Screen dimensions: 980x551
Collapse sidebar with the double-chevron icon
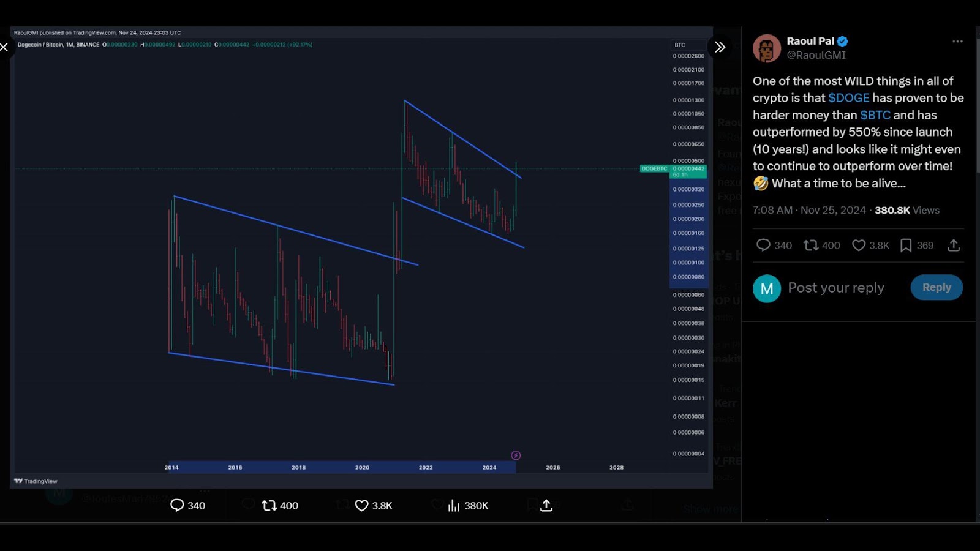pos(720,47)
